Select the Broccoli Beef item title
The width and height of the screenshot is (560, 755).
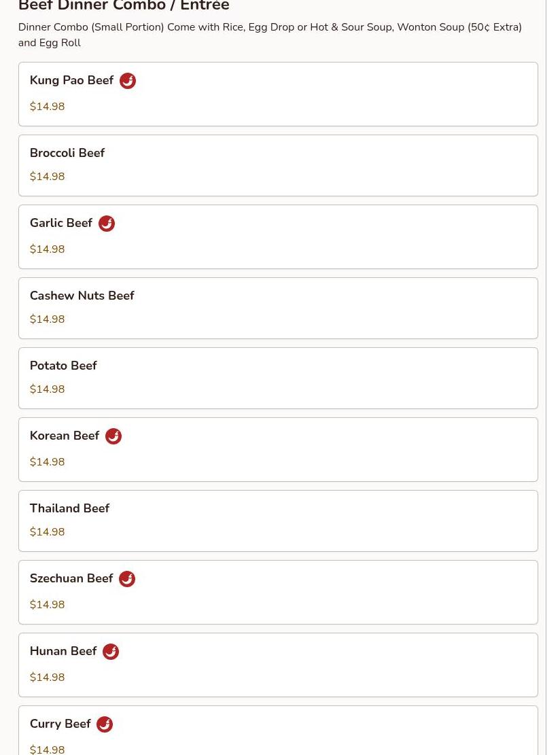click(67, 153)
